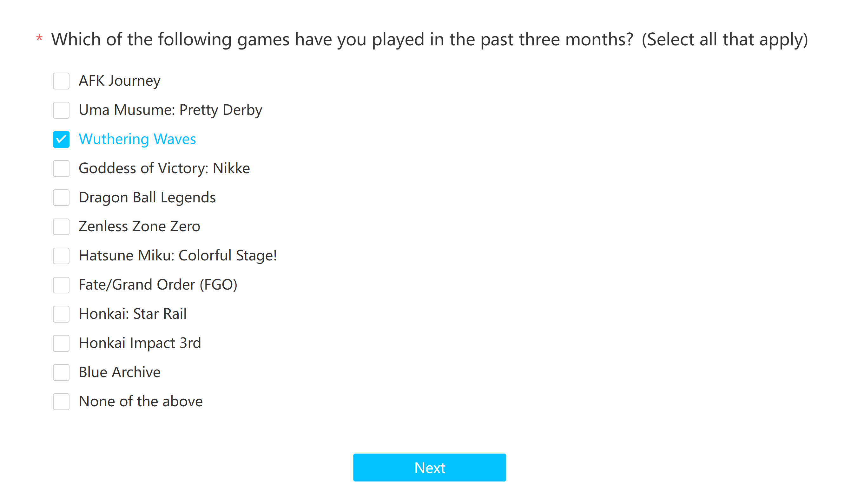This screenshot has height=504, width=864.
Task: Check the Zenless Zone Zero box
Action: [61, 226]
